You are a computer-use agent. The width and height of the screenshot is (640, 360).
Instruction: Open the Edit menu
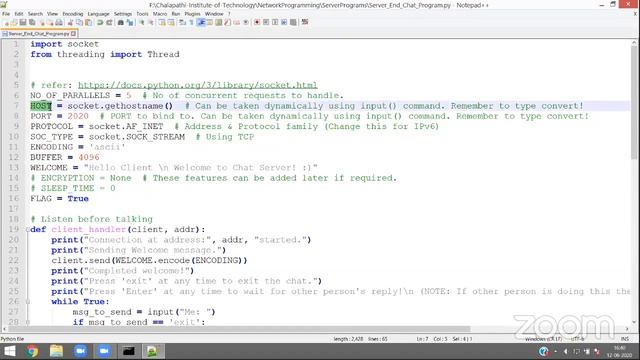tap(19, 14)
